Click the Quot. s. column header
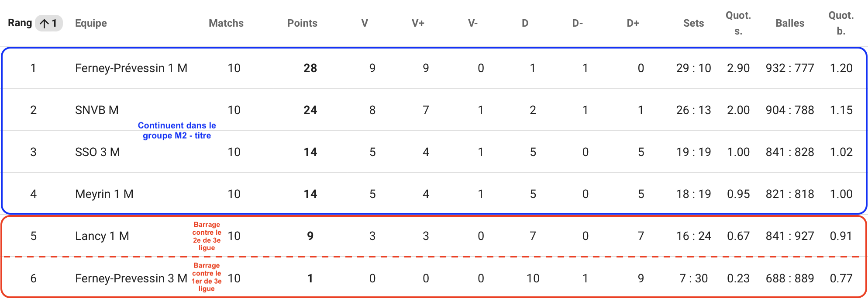This screenshot has width=868, height=299. 738,23
